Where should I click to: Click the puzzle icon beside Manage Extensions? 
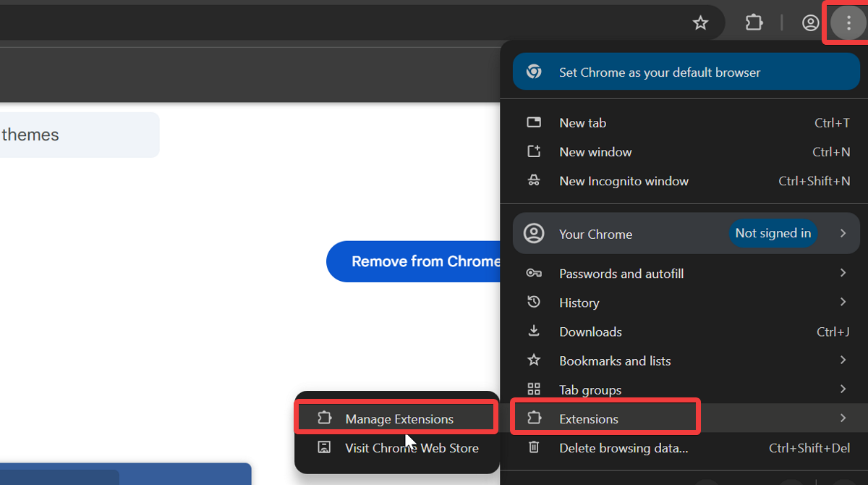[325, 418]
